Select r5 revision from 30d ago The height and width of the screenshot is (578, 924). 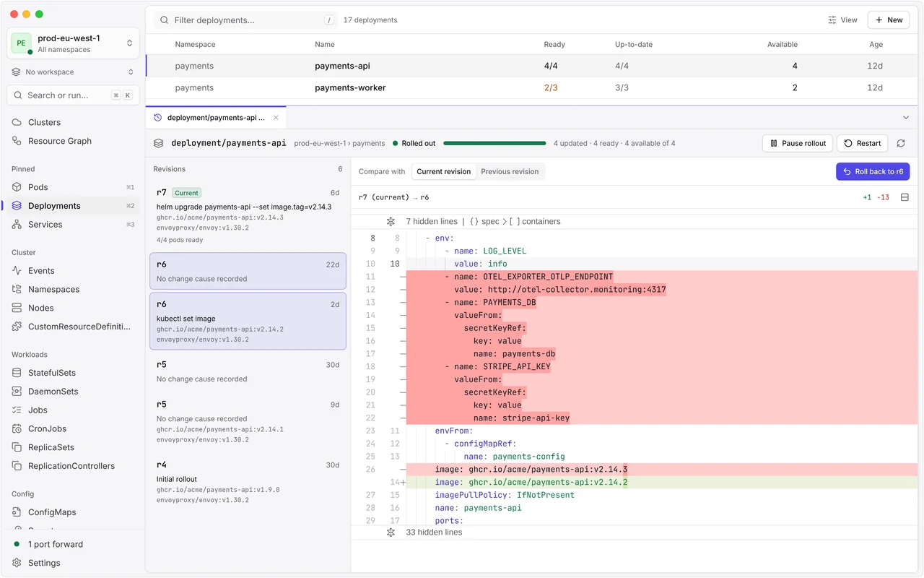pyautogui.click(x=248, y=371)
